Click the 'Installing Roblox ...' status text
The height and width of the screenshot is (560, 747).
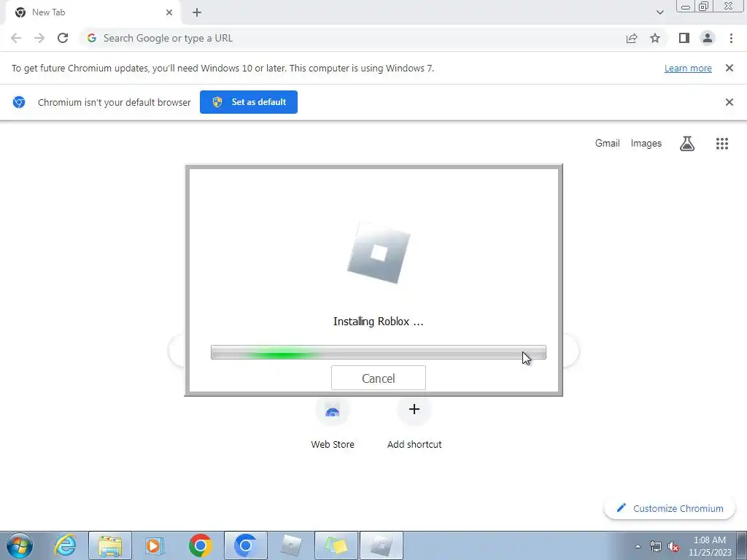(379, 322)
